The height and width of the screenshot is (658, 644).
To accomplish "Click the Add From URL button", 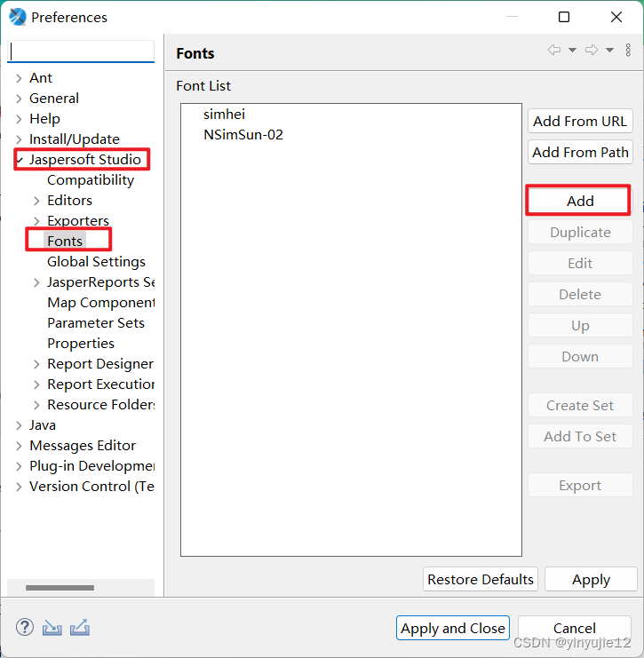I will click(580, 121).
